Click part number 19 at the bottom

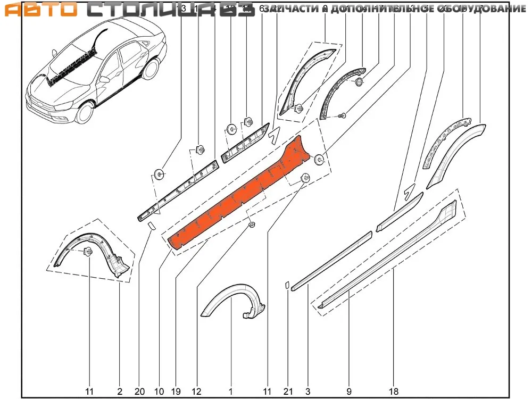click(176, 392)
